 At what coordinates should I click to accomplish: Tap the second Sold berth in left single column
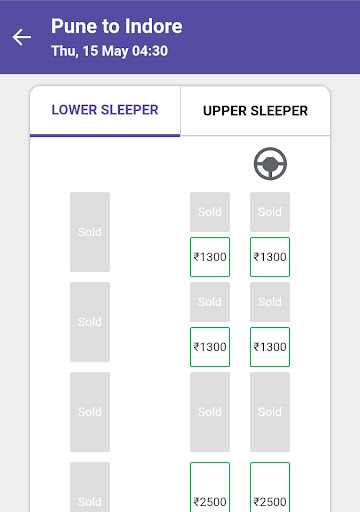90,322
